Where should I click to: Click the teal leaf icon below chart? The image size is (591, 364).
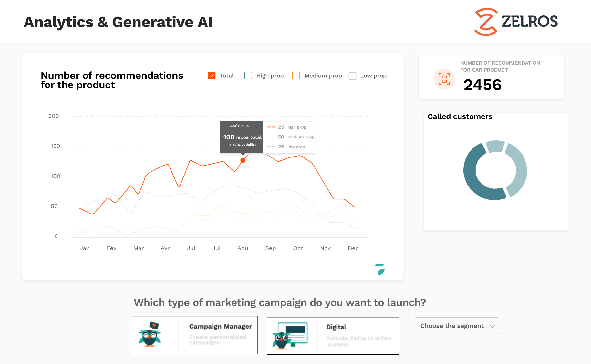[x=380, y=269]
